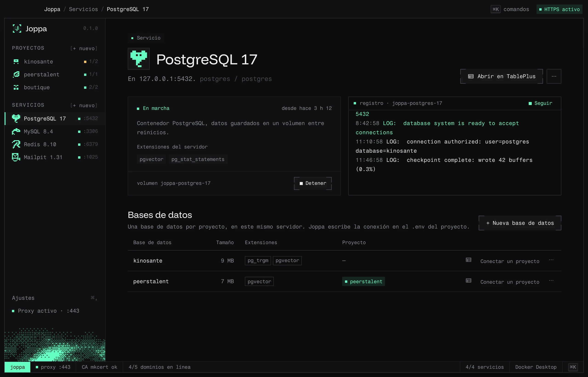Sort by Tamaño column header
The height and width of the screenshot is (377, 588).
click(225, 242)
